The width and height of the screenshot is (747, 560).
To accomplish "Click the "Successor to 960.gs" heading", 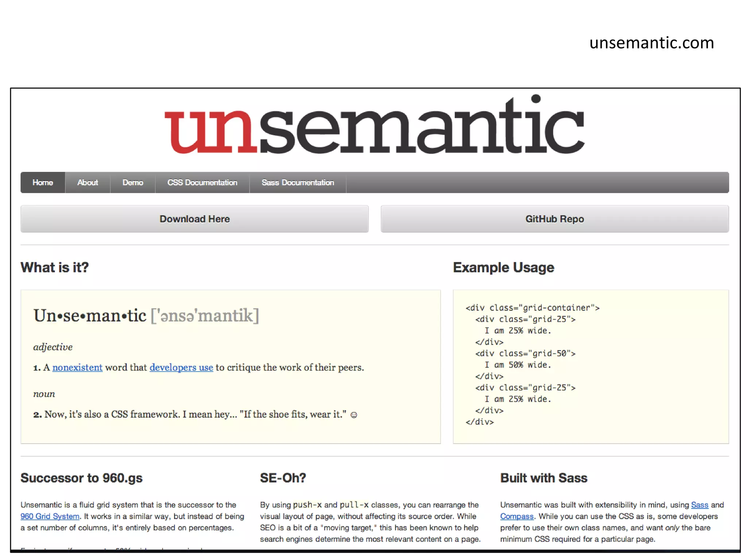I will (x=82, y=478).
